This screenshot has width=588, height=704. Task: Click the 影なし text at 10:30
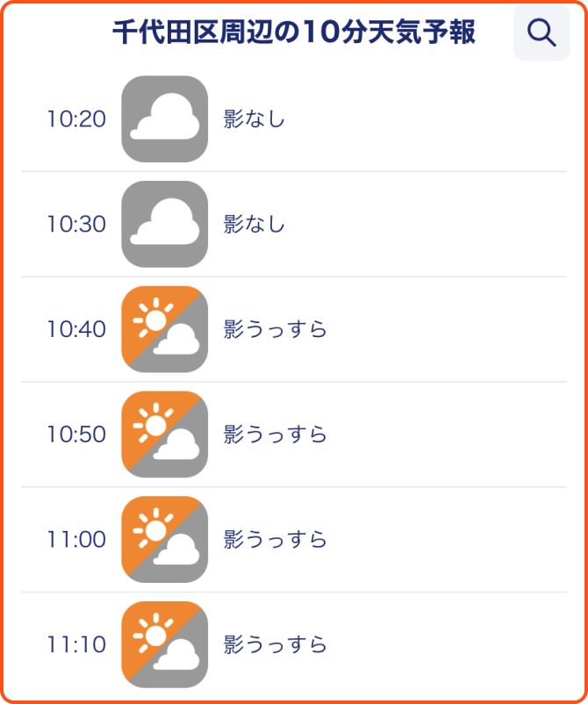254,225
